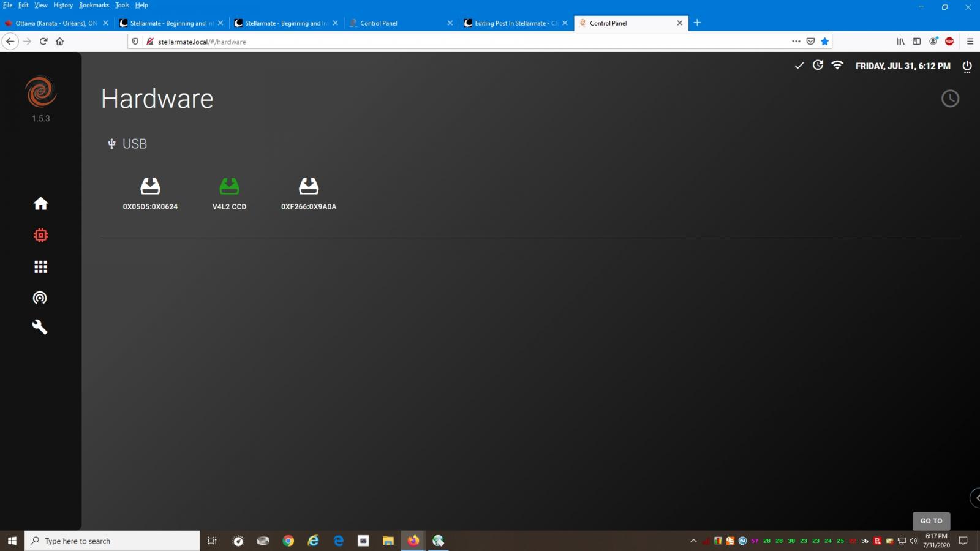Image resolution: width=980 pixels, height=551 pixels.
Task: Open Task View on taskbar
Action: coord(212,541)
